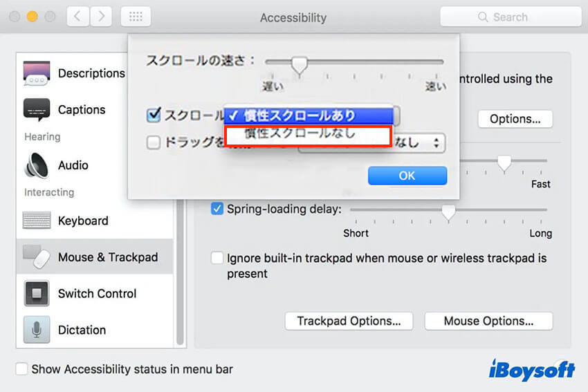Image resolution: width=588 pixels, height=392 pixels.
Task: Go back with the left arrow
Action: (78, 17)
